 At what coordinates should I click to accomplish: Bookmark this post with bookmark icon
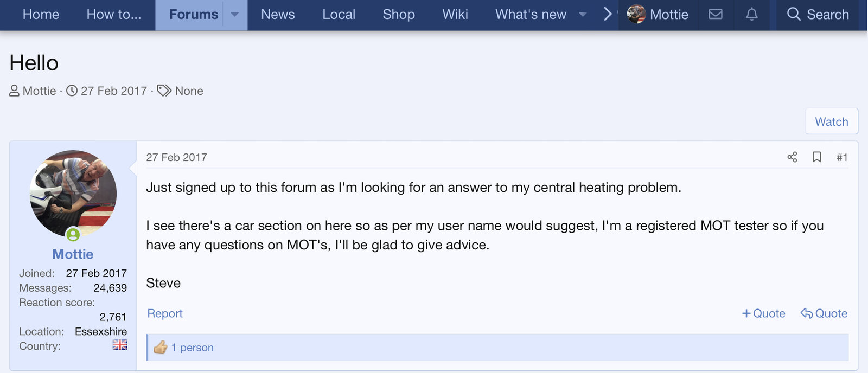pos(816,157)
